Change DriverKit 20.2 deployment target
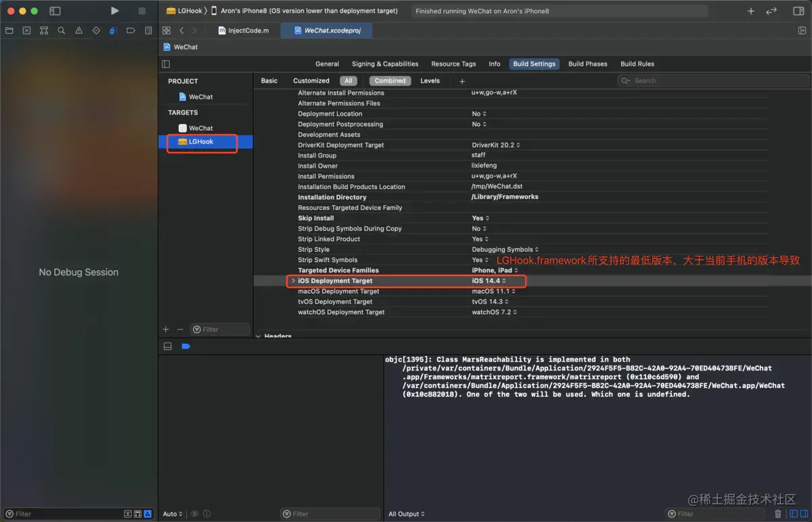The height and width of the screenshot is (522, 812). pos(496,145)
